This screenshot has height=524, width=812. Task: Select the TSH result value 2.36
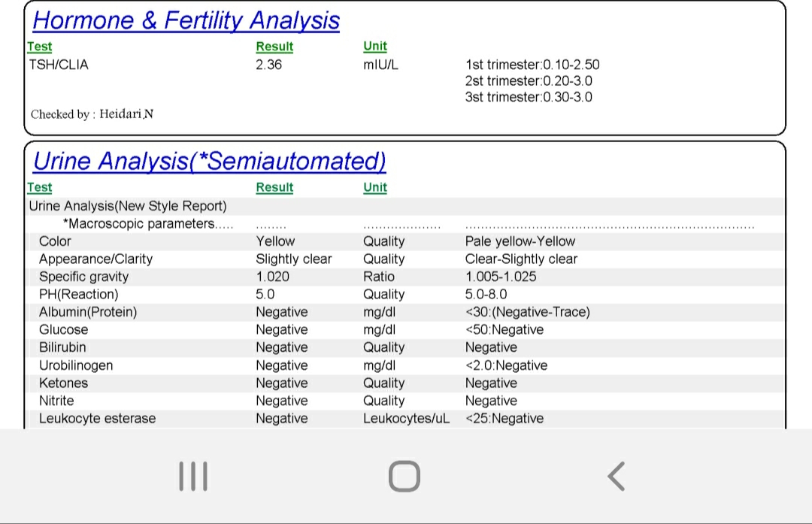[268, 65]
